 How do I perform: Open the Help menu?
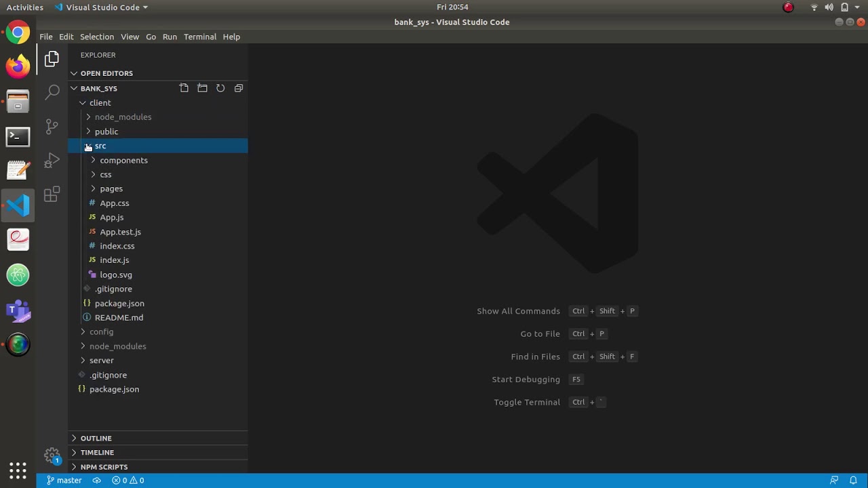[231, 37]
